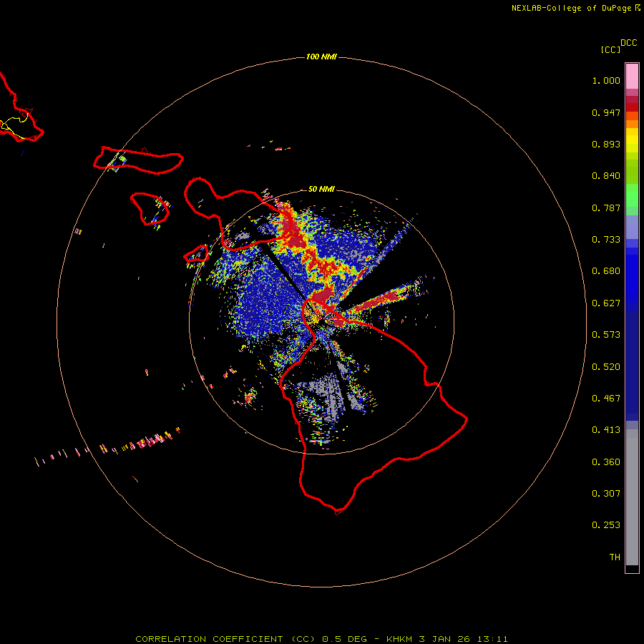
Task: Click the TH threshold label
Action: click(615, 557)
